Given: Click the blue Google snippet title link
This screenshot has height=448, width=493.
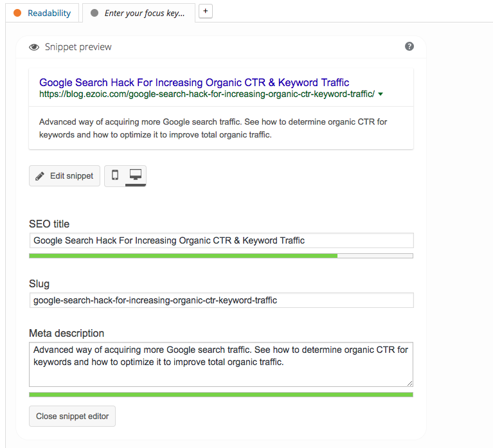Looking at the screenshot, I should 194,82.
